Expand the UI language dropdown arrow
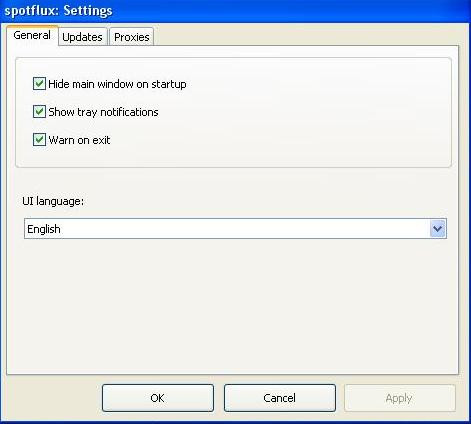The height and width of the screenshot is (424, 471). click(437, 229)
